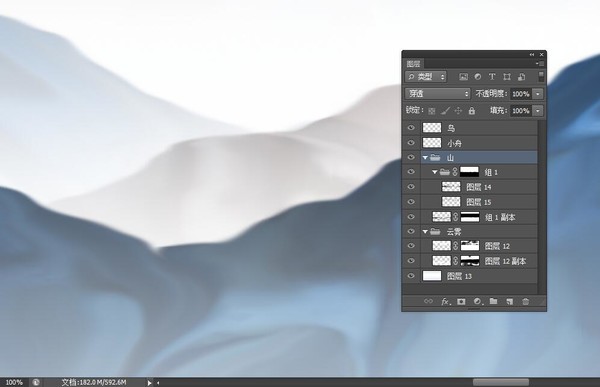Click the 100% zoom field in status bar
The width and height of the screenshot is (600, 387).
click(14, 382)
